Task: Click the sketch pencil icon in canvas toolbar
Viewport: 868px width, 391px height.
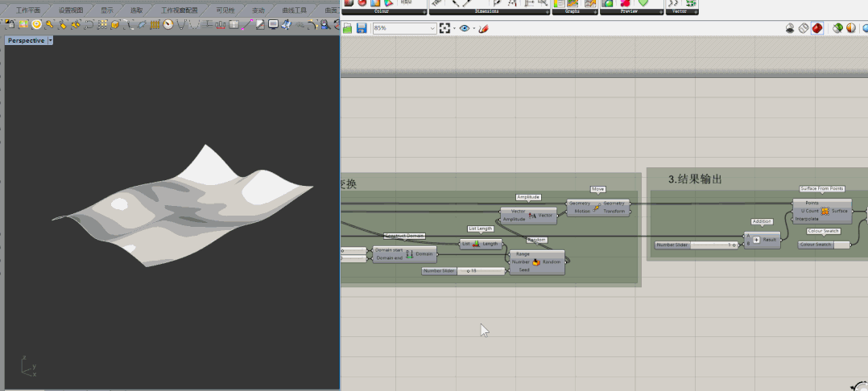Action: tap(483, 28)
